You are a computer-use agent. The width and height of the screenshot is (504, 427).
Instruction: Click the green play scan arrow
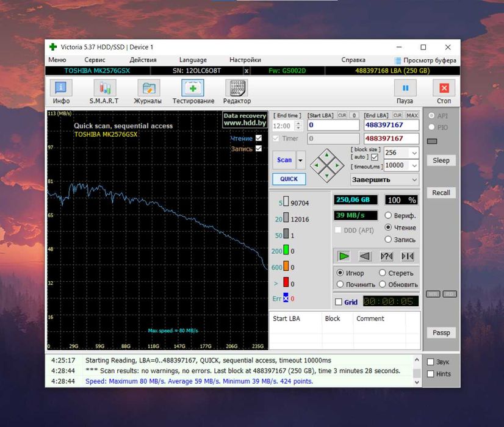pos(344,256)
